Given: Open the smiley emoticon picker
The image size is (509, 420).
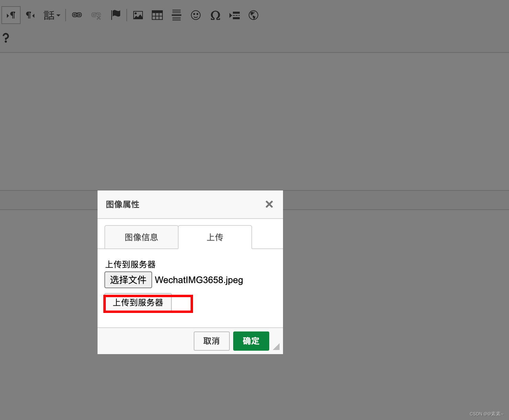Looking at the screenshot, I should pyautogui.click(x=196, y=15).
